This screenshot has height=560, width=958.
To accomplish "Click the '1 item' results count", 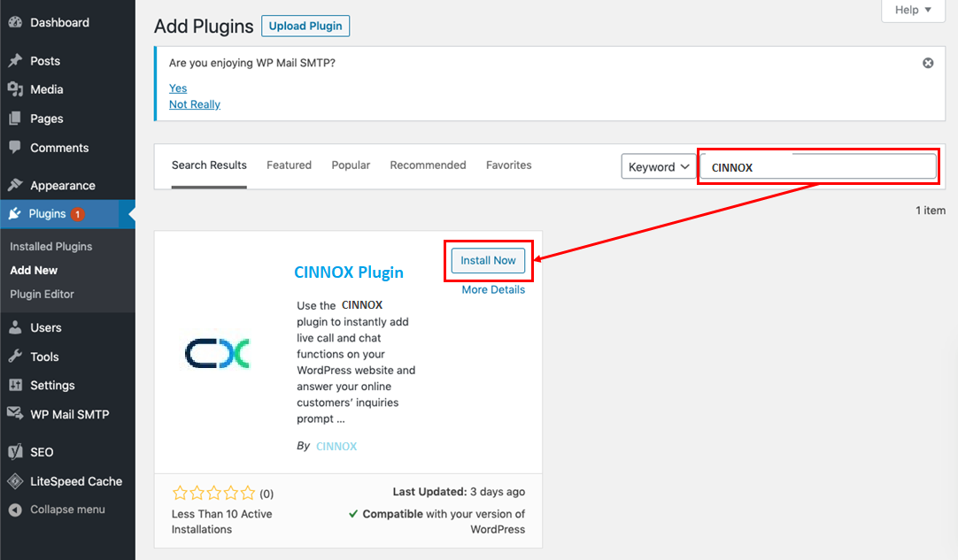I will [x=930, y=210].
